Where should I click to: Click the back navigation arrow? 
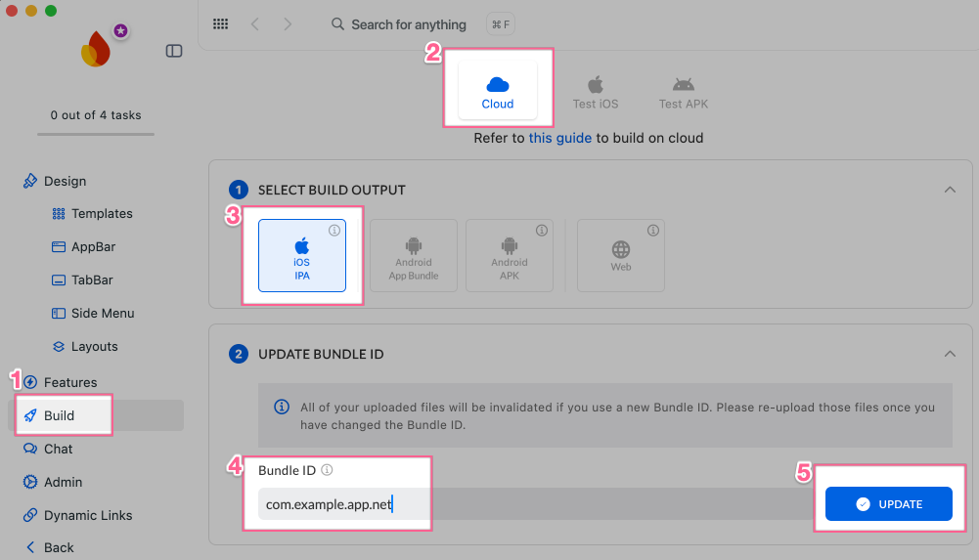click(254, 24)
